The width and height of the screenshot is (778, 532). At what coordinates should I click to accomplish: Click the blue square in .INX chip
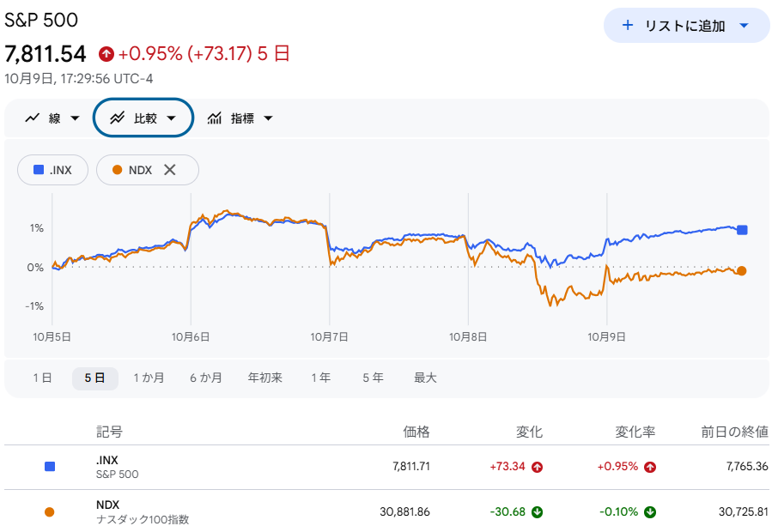pyautogui.click(x=38, y=170)
